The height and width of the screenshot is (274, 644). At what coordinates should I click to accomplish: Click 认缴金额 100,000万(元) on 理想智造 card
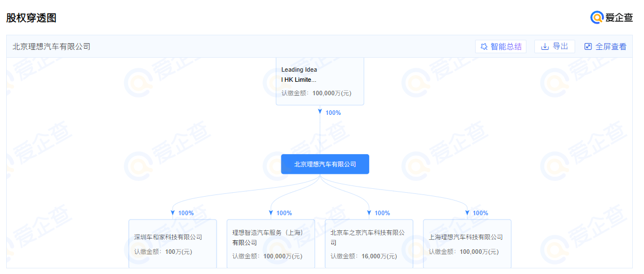pos(267,256)
